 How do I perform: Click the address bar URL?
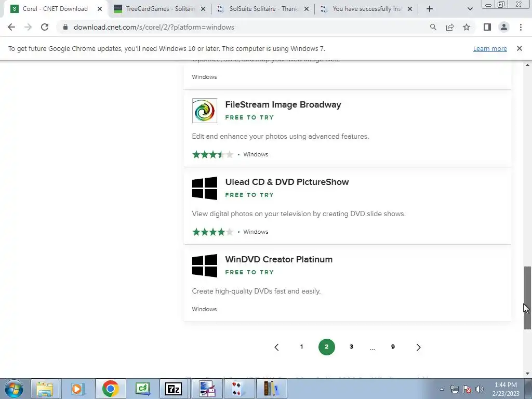tap(154, 27)
